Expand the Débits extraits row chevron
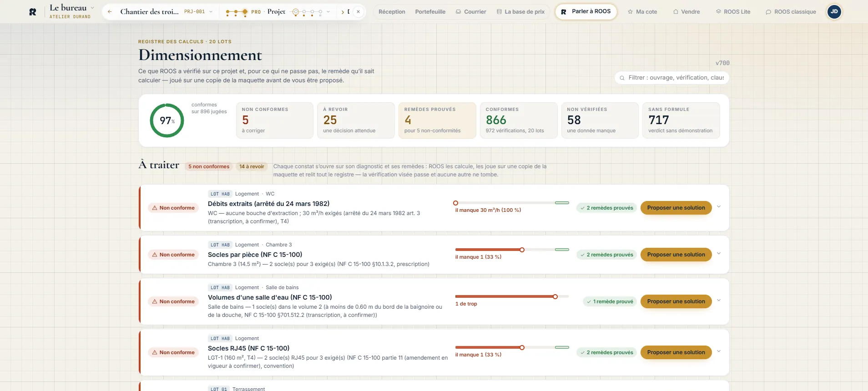Viewport: 868px width, 391px height. [x=719, y=207]
